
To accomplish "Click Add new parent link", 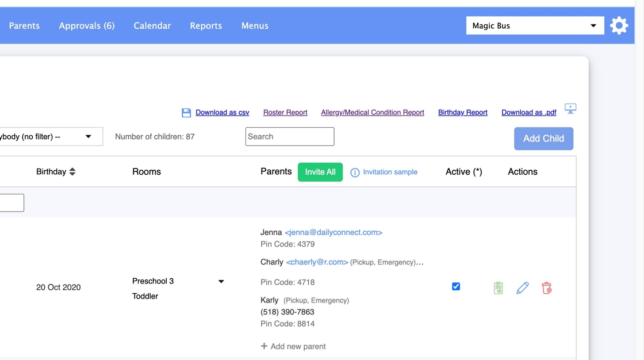I will [x=298, y=346].
